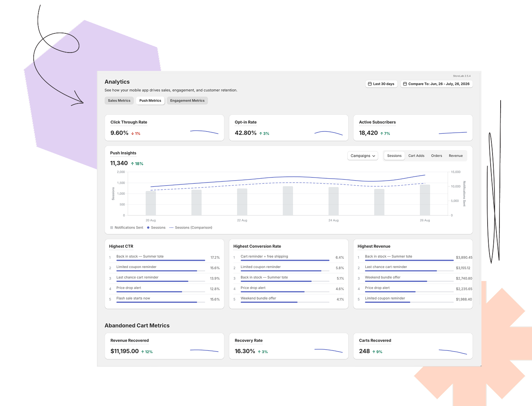
Task: Click the chart bar above 24 Aug
Action: click(x=334, y=201)
